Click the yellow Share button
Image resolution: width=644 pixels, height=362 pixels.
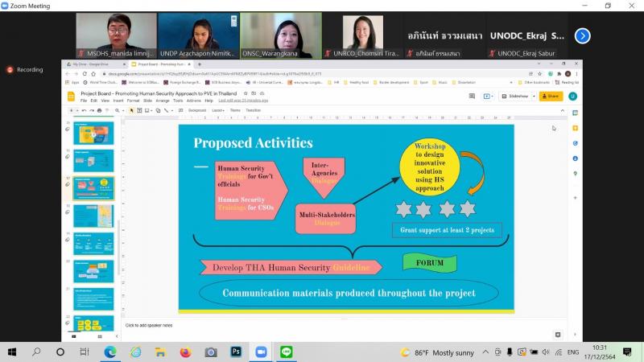pos(551,96)
